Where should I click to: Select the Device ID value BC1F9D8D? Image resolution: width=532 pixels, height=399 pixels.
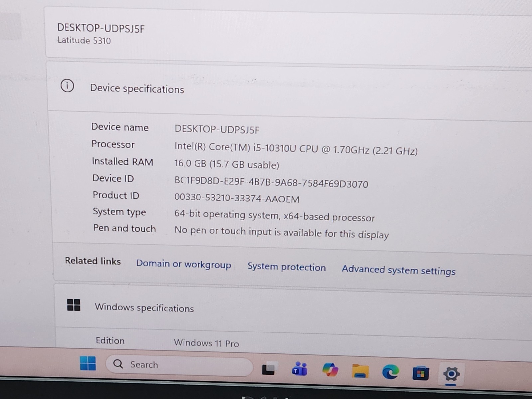click(x=271, y=182)
